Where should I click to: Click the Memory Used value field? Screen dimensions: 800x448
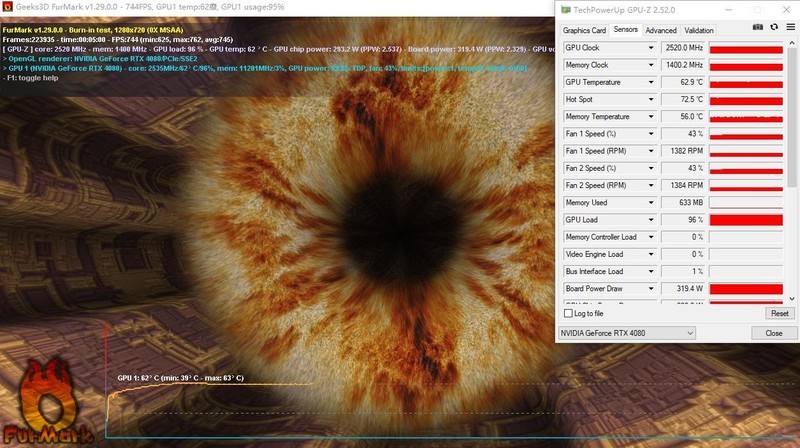click(683, 203)
